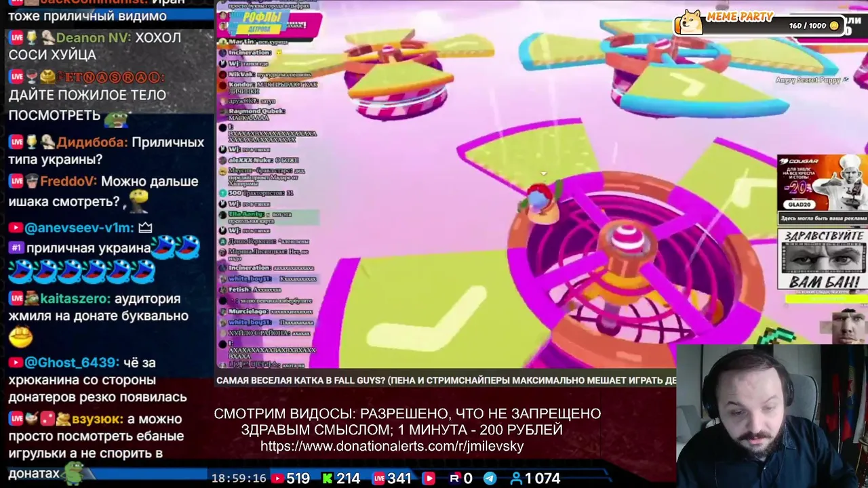The height and width of the screenshot is (488, 868).
Task: Click the Angry Secret Puppy player name
Action: click(808, 80)
